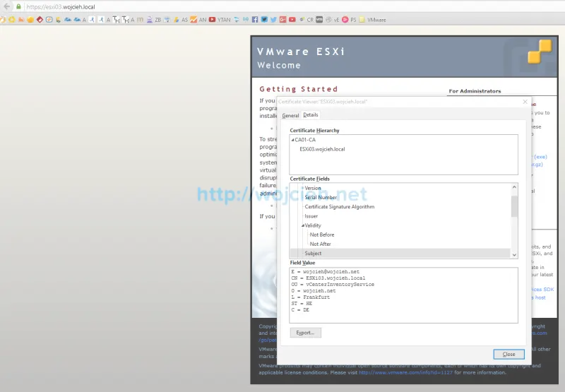
Task: Select the Version certificate field
Action: [313, 188]
